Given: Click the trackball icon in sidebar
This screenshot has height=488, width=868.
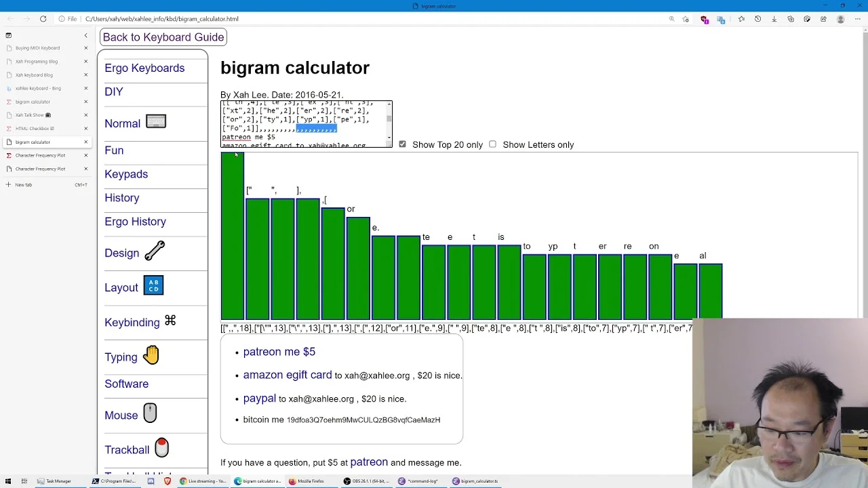Looking at the screenshot, I should click(161, 447).
